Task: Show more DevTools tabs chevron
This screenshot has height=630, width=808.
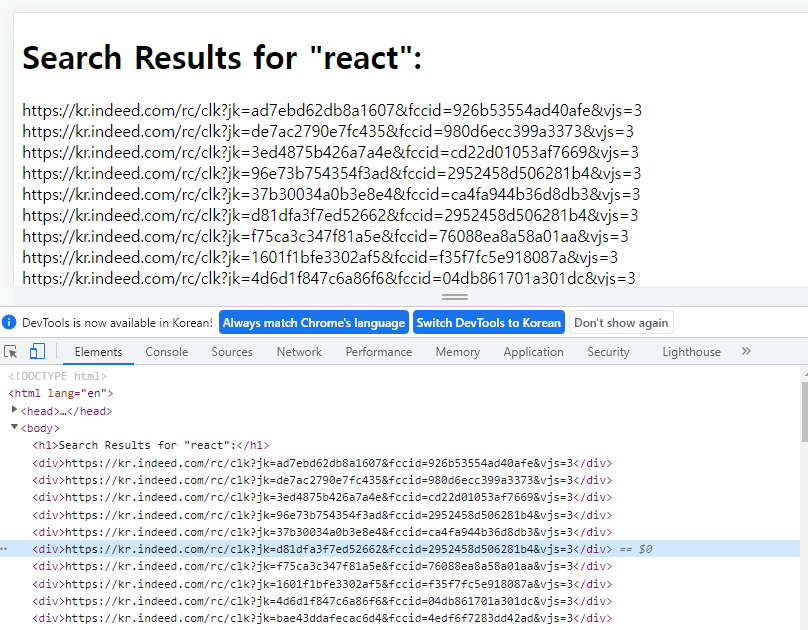Action: pyautogui.click(x=746, y=351)
